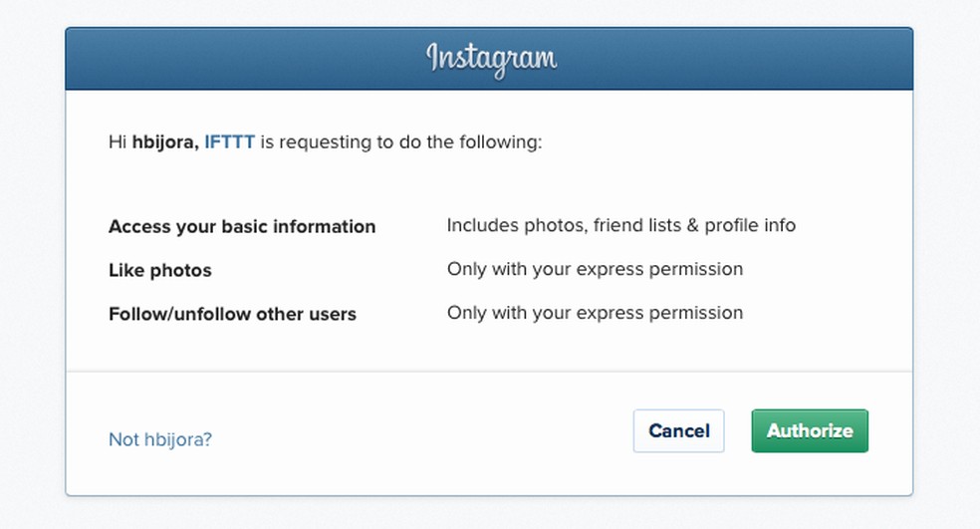Click the "Like photos" permission label
This screenshot has width=980, height=529.
[160, 270]
